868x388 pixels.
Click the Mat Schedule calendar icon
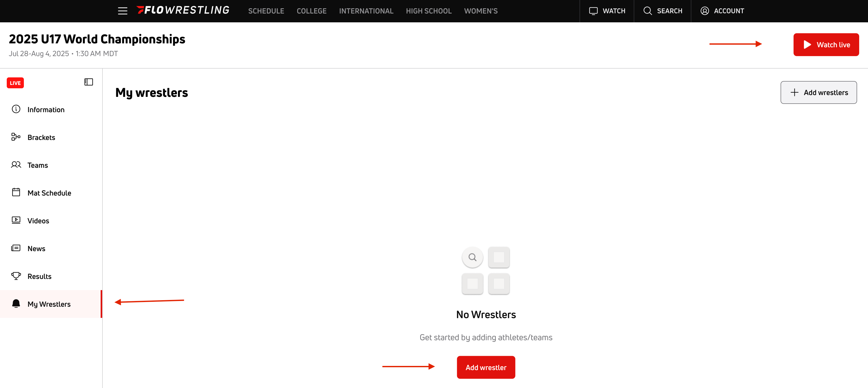[16, 192]
